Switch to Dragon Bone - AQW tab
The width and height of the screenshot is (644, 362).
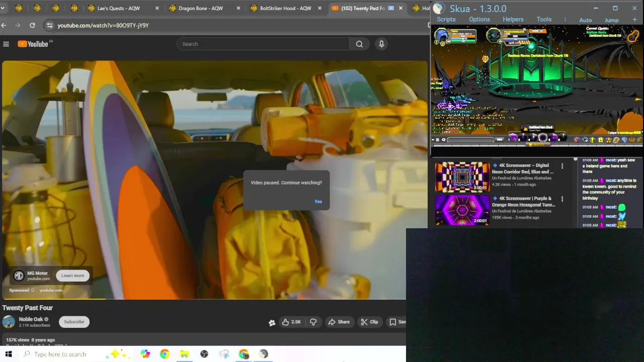205,8
